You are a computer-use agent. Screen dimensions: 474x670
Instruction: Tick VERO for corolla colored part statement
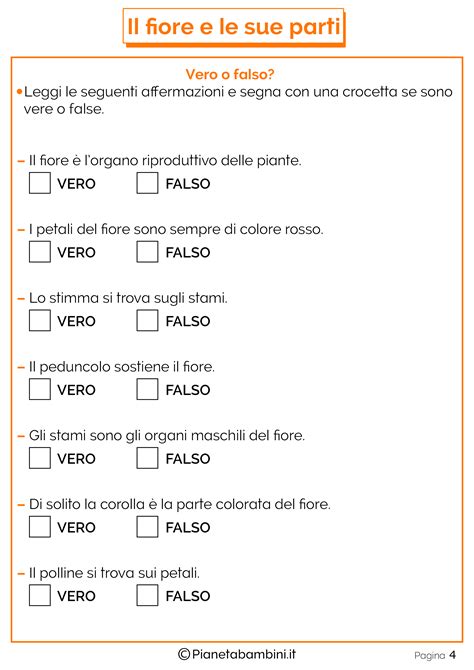(40, 527)
